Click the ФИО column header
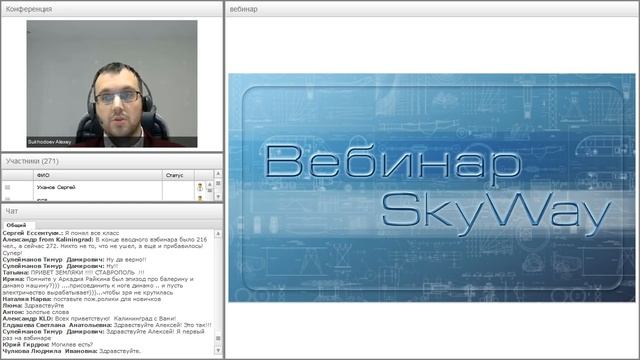The height and width of the screenshot is (360, 640). (x=98, y=175)
